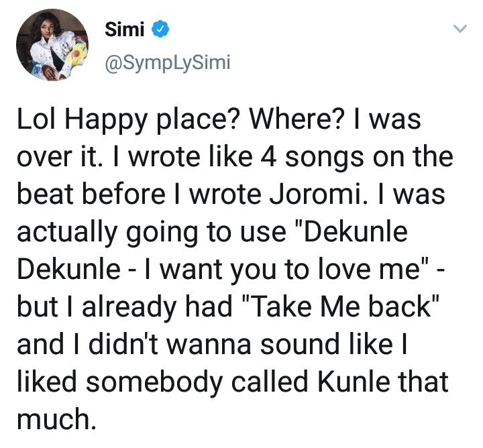
Task: Click the phrase "4 songs" in the tweet
Action: [273, 158]
